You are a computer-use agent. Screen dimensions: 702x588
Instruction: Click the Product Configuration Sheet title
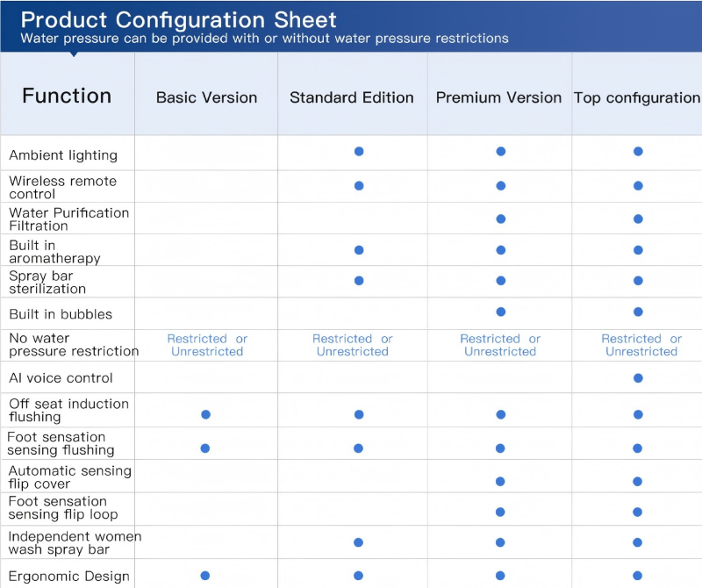tap(178, 19)
